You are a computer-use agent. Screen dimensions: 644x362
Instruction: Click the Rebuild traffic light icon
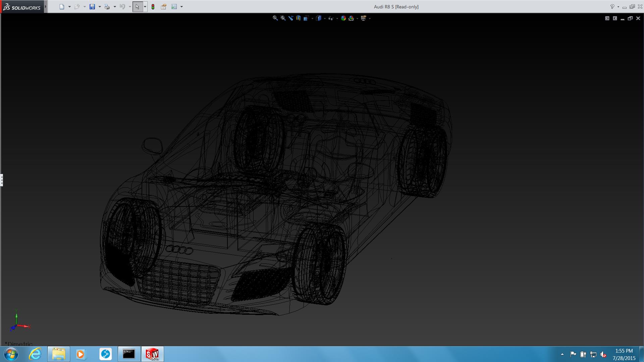click(153, 7)
